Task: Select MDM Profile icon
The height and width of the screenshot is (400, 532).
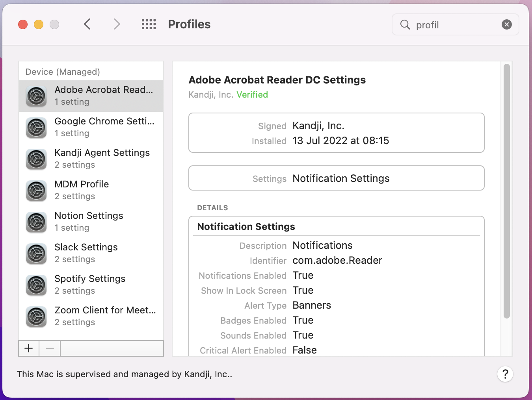Action: [x=36, y=191]
